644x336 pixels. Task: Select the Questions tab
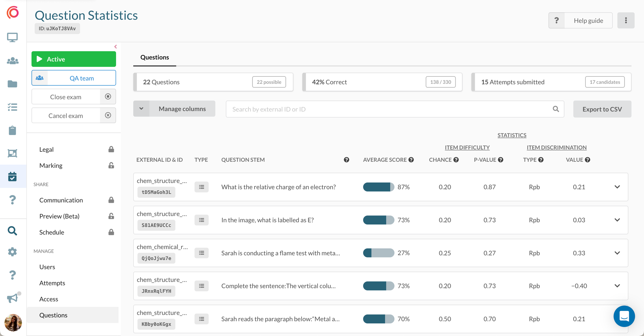(154, 57)
